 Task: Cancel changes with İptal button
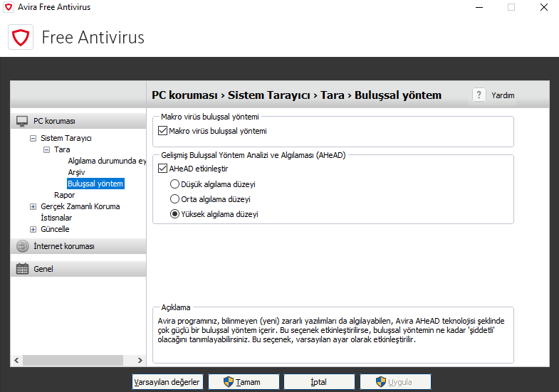click(319, 382)
